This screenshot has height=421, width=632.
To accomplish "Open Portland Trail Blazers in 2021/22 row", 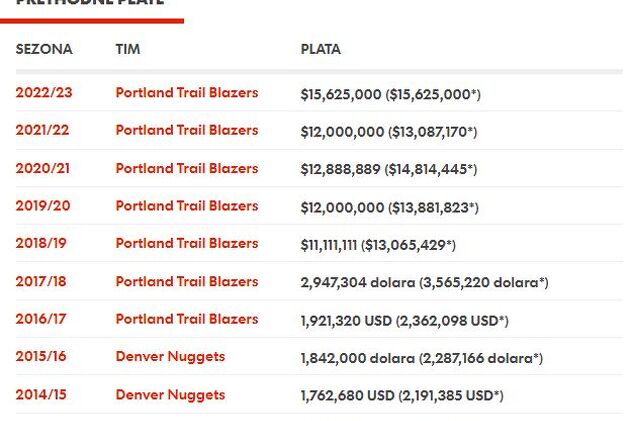I will coord(186,130).
